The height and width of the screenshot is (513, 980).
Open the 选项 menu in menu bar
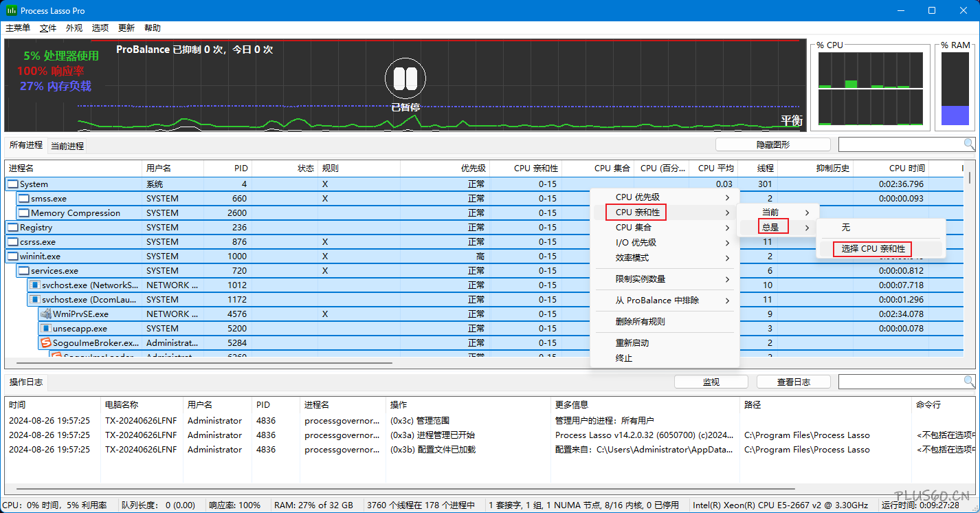100,28
